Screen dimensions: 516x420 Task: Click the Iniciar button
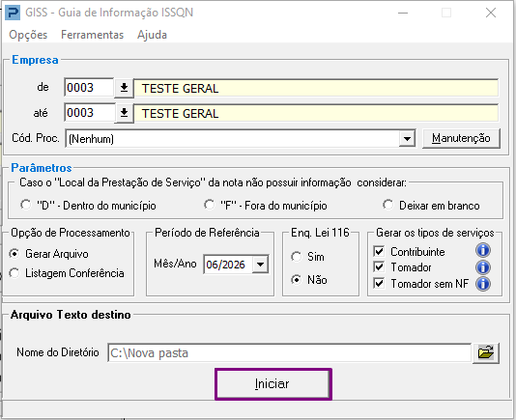pos(273,384)
